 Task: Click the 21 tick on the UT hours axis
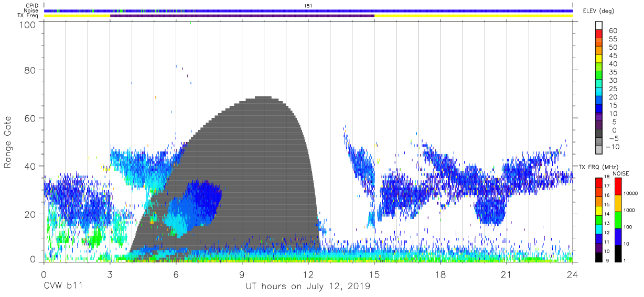(506, 274)
